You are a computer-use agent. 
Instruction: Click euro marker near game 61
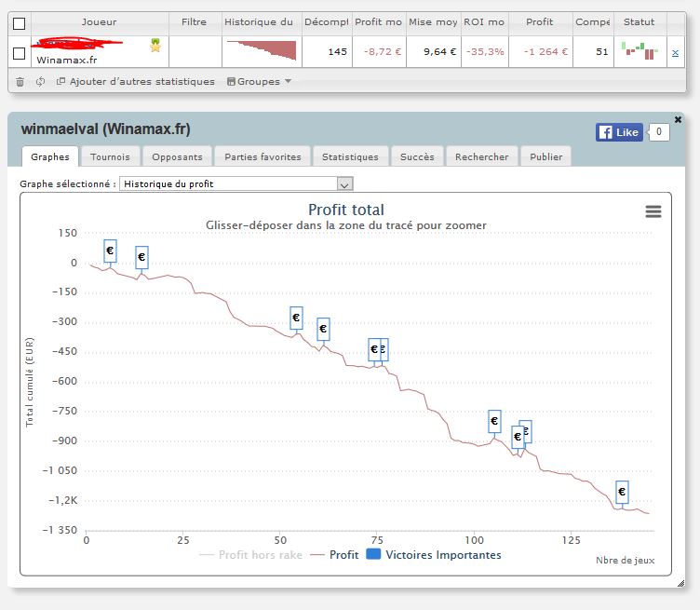323,329
